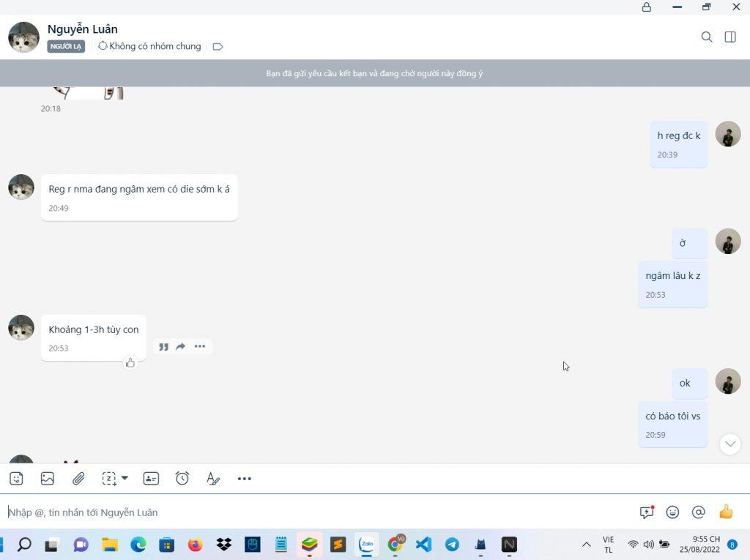Toggle text formatting for the message input
750x560 pixels.
coord(213,479)
